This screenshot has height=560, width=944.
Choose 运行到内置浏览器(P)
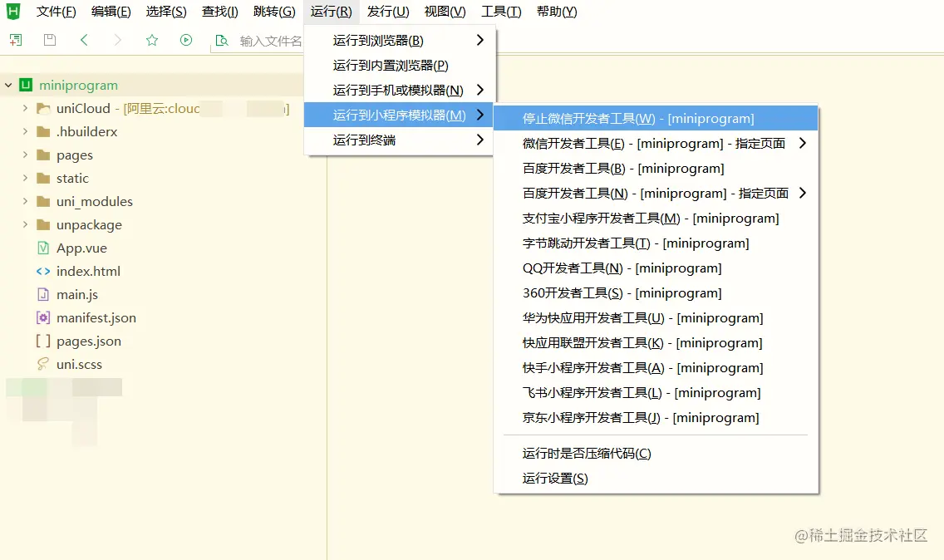click(400, 65)
